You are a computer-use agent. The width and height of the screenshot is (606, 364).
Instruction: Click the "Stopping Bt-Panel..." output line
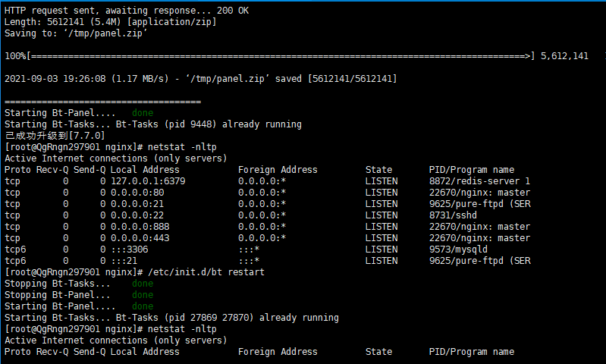click(58, 295)
